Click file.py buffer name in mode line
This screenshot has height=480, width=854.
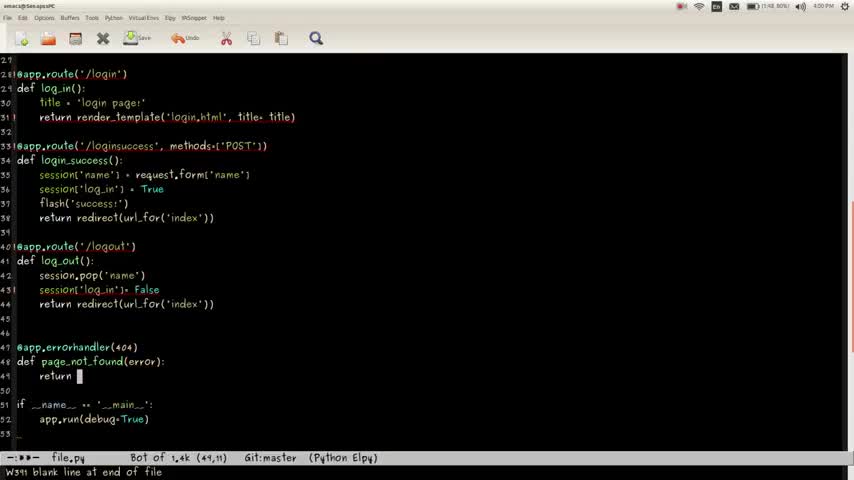pyautogui.click(x=68, y=458)
